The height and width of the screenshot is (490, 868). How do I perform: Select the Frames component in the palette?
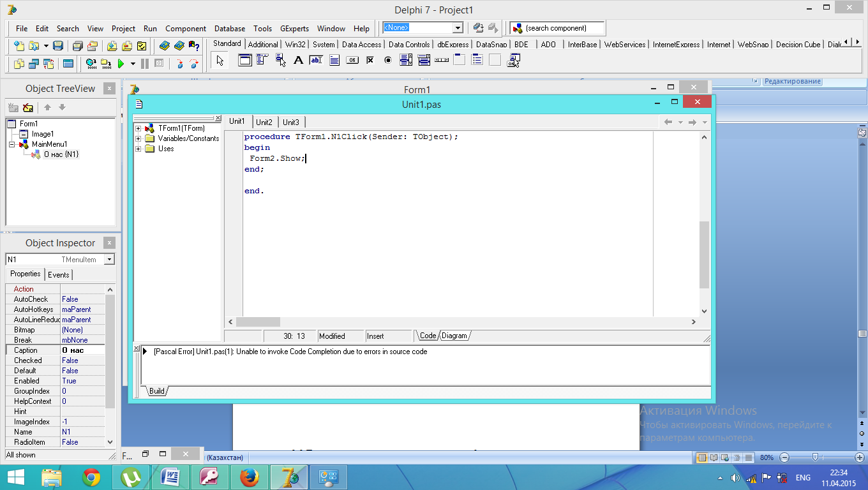(244, 61)
